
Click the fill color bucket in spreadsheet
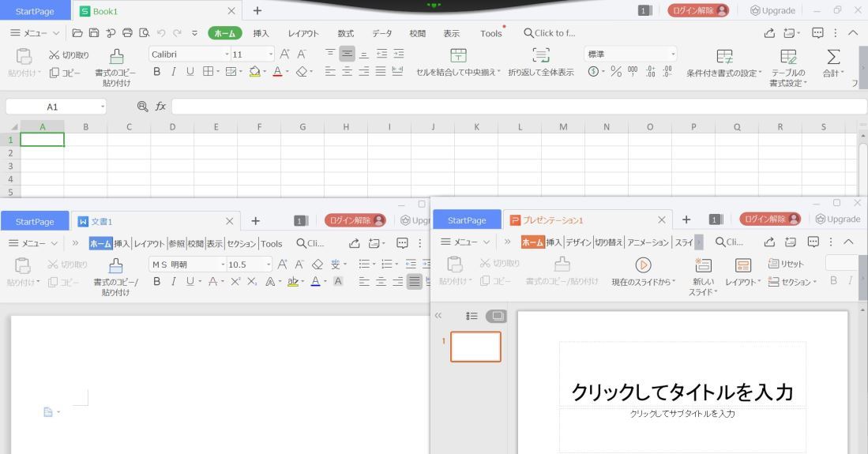tap(254, 71)
